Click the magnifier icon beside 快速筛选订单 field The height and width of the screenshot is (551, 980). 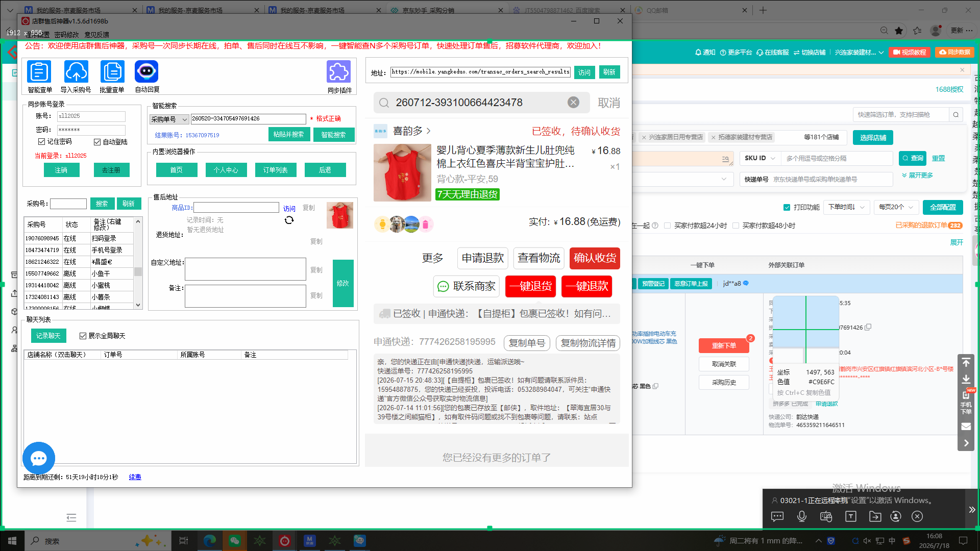pyautogui.click(x=956, y=115)
